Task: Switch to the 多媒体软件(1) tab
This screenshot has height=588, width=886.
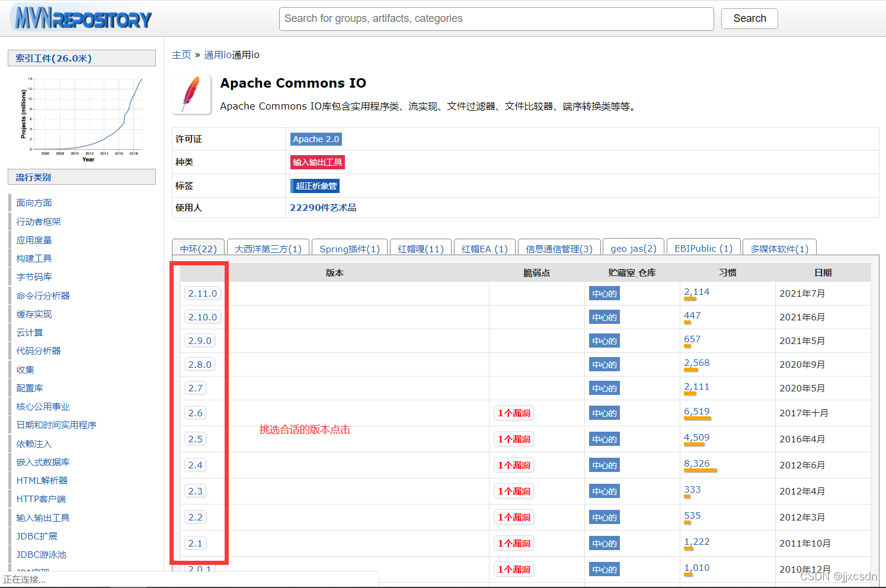Action: 779,249
